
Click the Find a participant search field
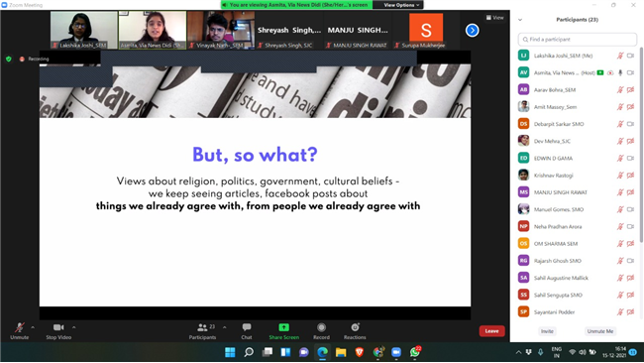point(577,40)
